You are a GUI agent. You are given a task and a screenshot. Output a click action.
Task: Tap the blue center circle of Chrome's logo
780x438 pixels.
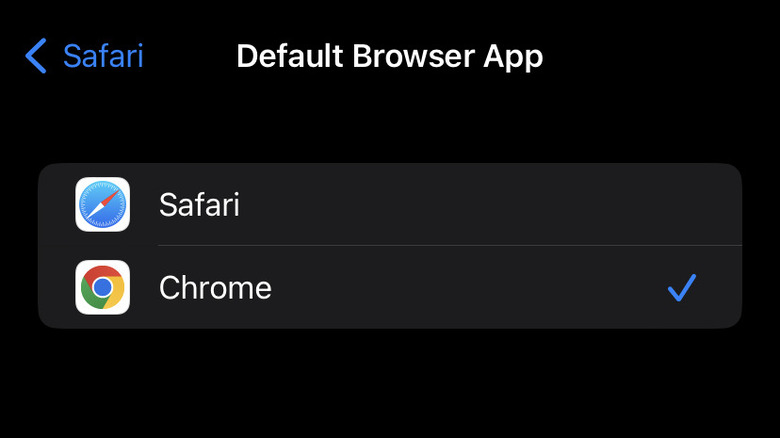102,288
